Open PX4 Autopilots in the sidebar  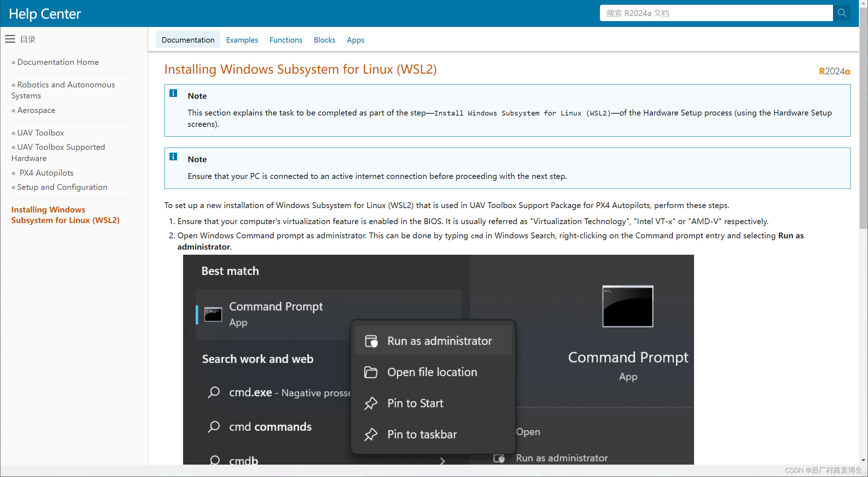46,173
